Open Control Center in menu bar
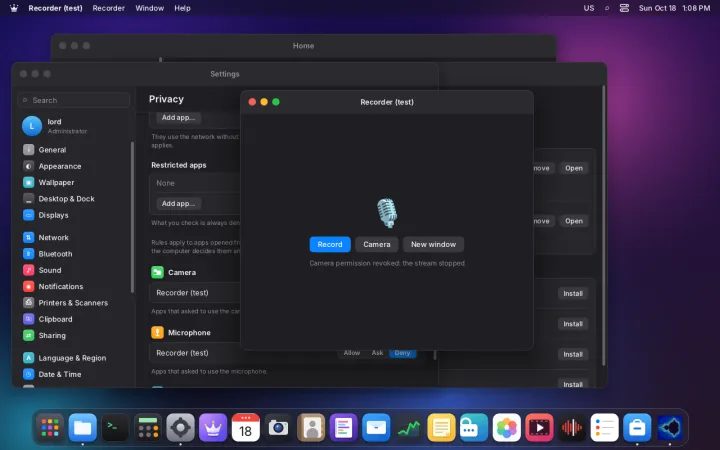Screen dimensions: 720x450 (624, 8)
